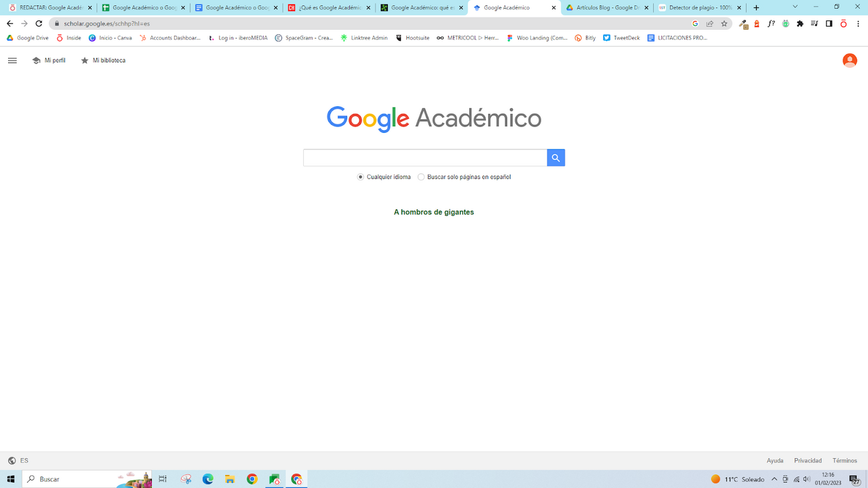
Task: Switch to REDACTAR: Google Académico tab
Action: pos(51,7)
